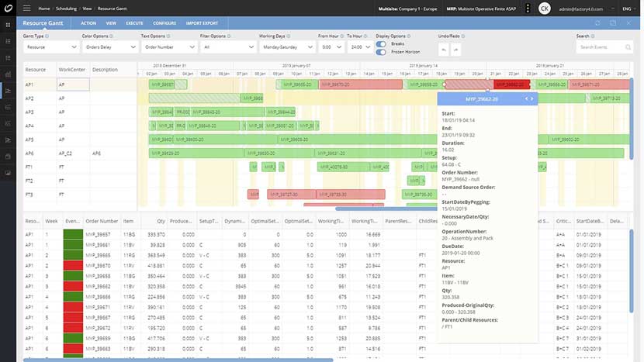The height and width of the screenshot is (362, 644).
Task: Click the search magnifier icon
Action: point(628,47)
